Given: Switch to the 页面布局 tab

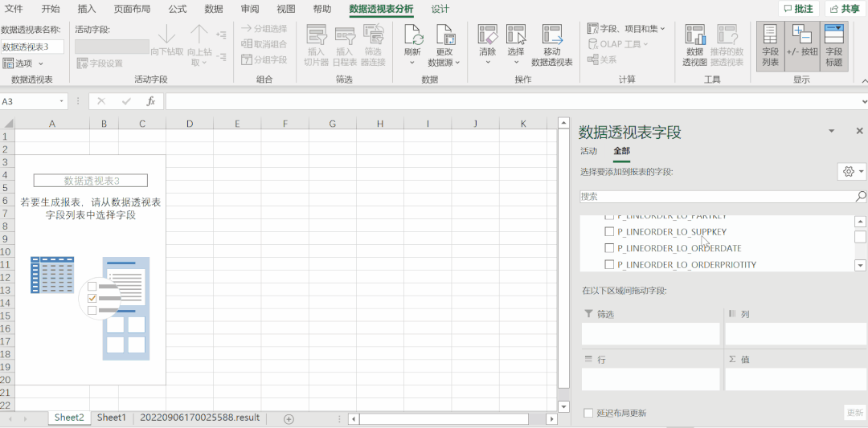Looking at the screenshot, I should tap(132, 9).
